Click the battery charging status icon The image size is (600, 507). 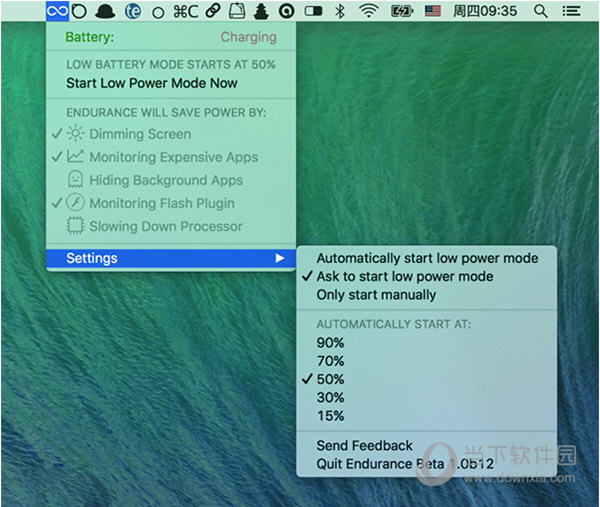pyautogui.click(x=402, y=11)
